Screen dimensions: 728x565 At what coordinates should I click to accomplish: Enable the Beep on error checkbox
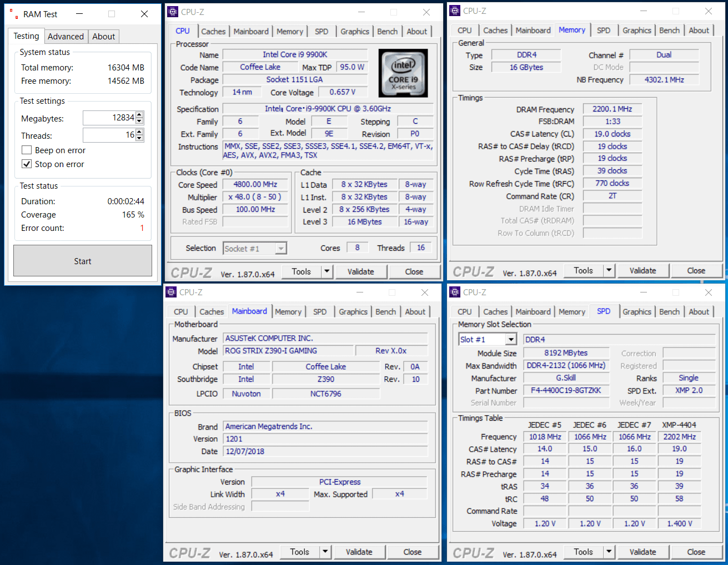(x=27, y=150)
